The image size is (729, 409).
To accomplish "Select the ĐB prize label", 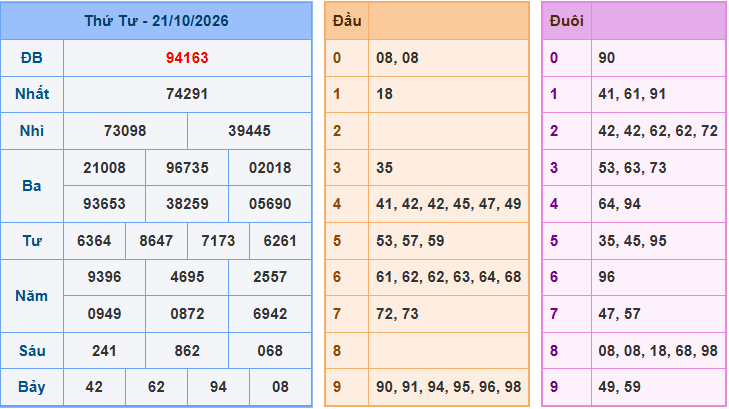I will coord(32,58).
